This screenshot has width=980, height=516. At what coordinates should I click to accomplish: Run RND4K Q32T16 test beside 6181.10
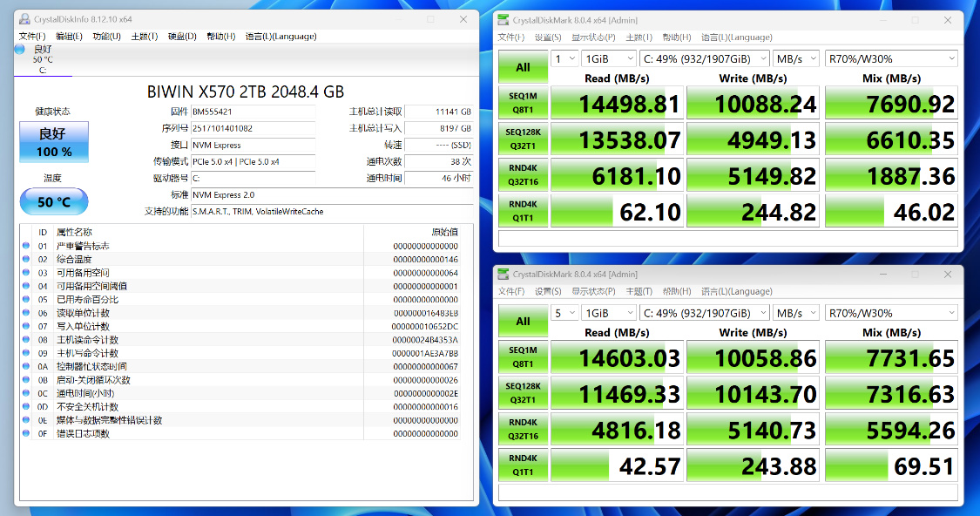click(x=524, y=174)
